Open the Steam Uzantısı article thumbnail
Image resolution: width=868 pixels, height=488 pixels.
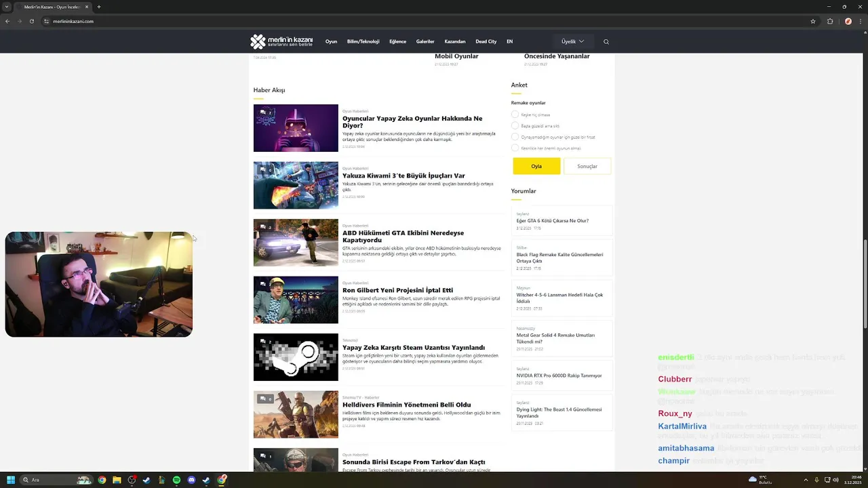pyautogui.click(x=296, y=357)
